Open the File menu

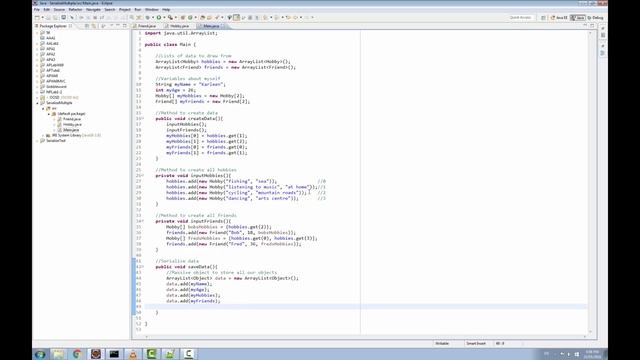coord(37,9)
